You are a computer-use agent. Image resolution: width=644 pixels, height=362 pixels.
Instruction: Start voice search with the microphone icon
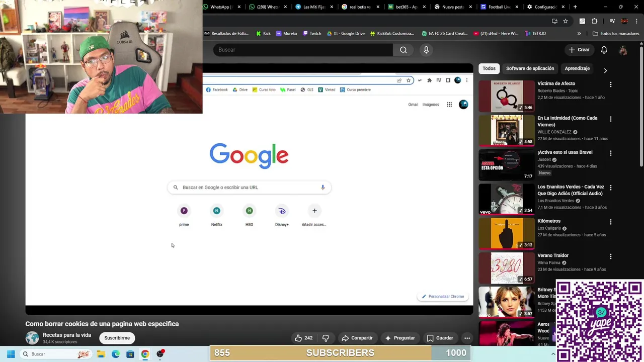coord(426,50)
